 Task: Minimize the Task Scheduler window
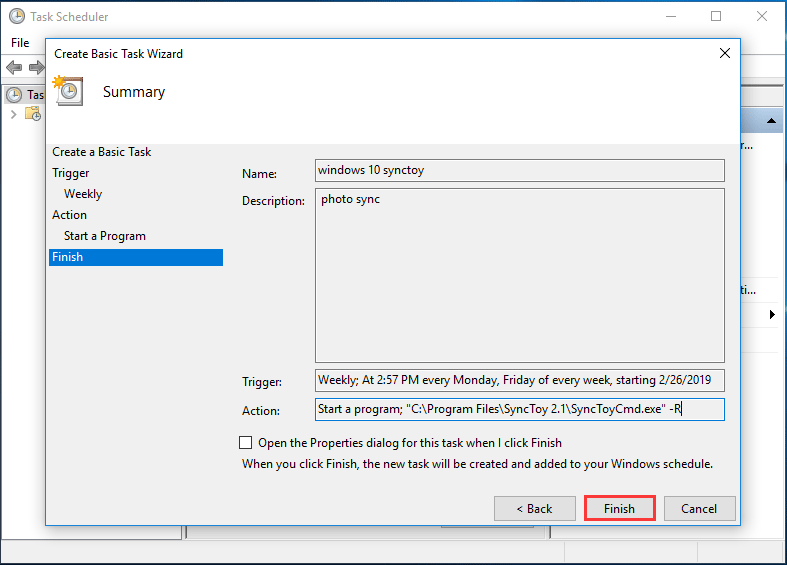coord(671,17)
